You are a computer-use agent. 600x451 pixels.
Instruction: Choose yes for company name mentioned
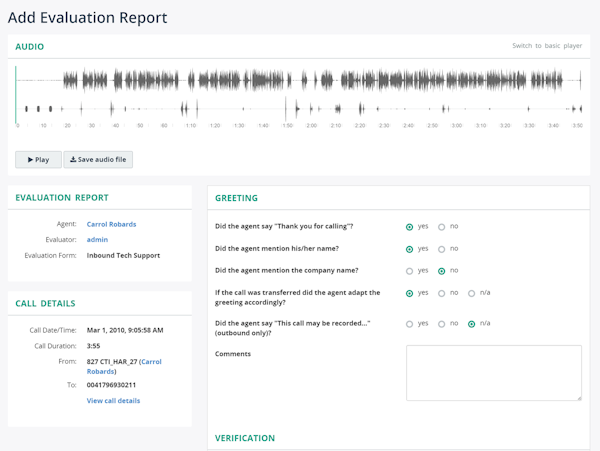point(409,271)
